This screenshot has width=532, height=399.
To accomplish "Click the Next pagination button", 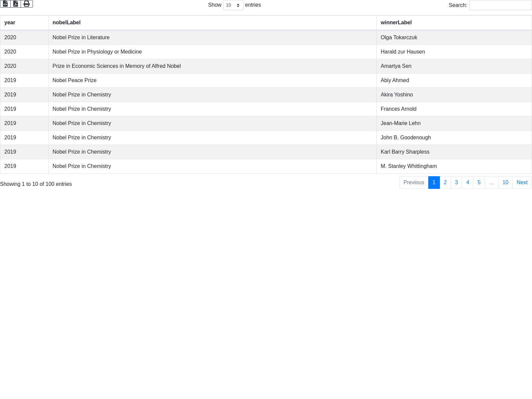I will pyautogui.click(x=522, y=183).
